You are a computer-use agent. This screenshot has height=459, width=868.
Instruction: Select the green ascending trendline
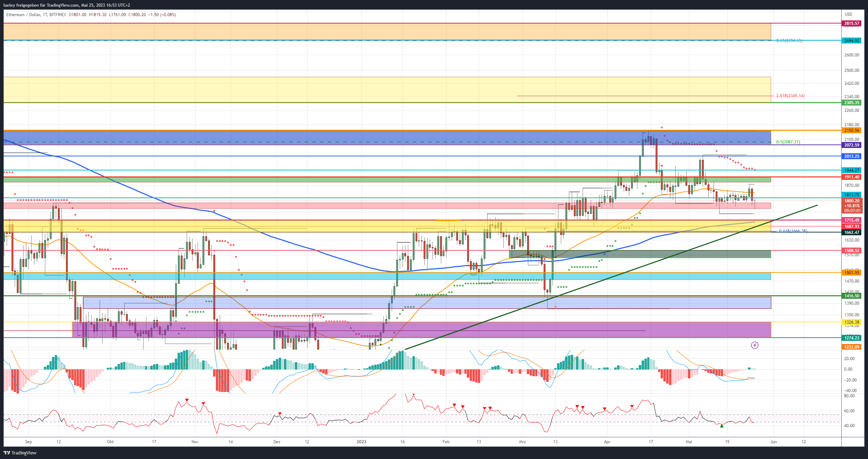[x=611, y=277]
